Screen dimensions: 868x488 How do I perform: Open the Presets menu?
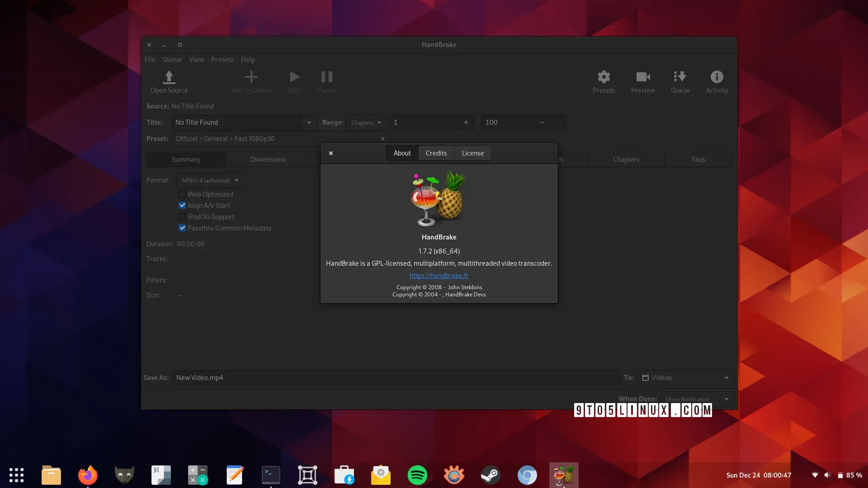(x=222, y=60)
